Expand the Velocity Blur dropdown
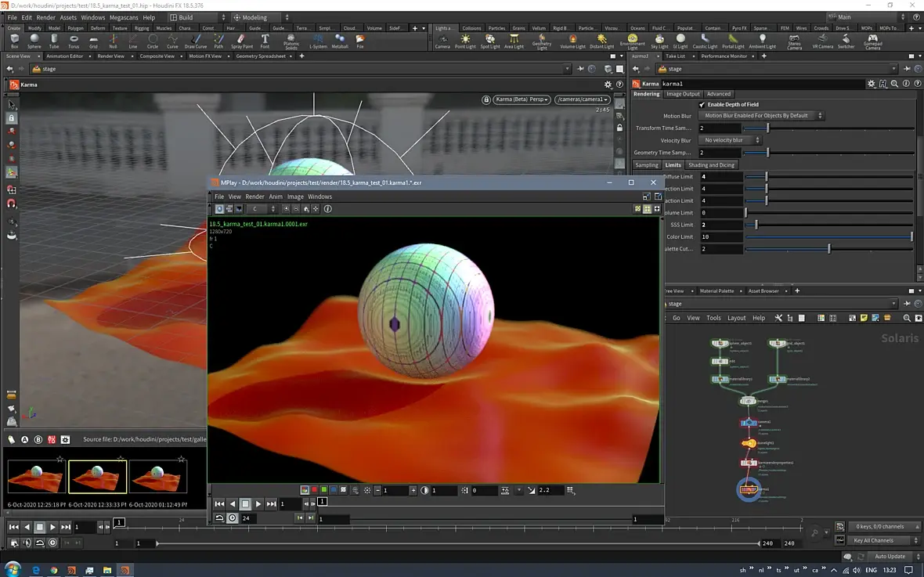The width and height of the screenshot is (924, 577). pyautogui.click(x=731, y=140)
